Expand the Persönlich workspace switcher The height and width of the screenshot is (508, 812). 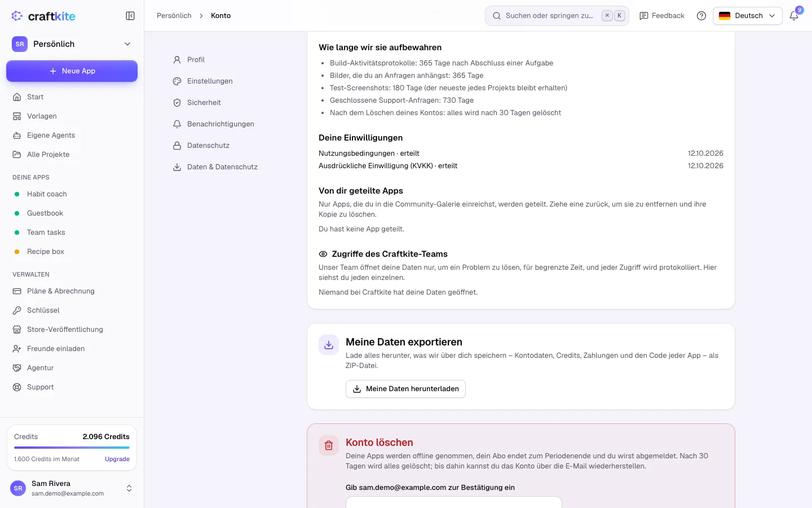tap(72, 44)
